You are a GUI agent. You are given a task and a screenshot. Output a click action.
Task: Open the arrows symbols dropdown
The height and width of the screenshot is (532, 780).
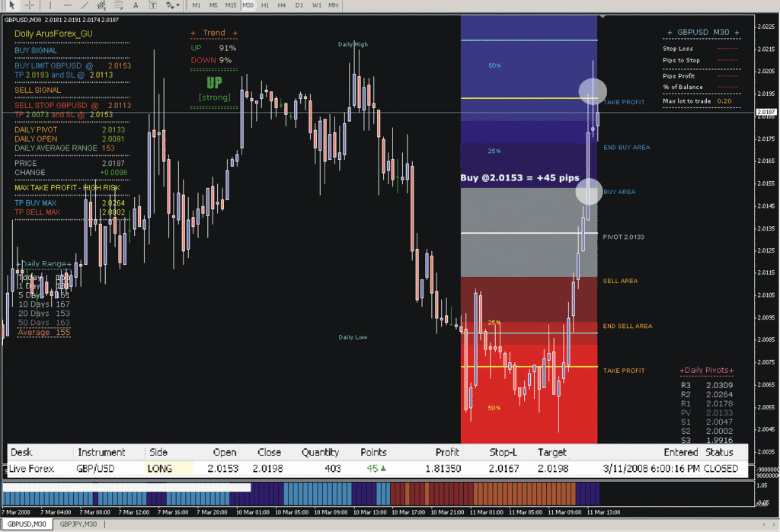tap(172, 5)
